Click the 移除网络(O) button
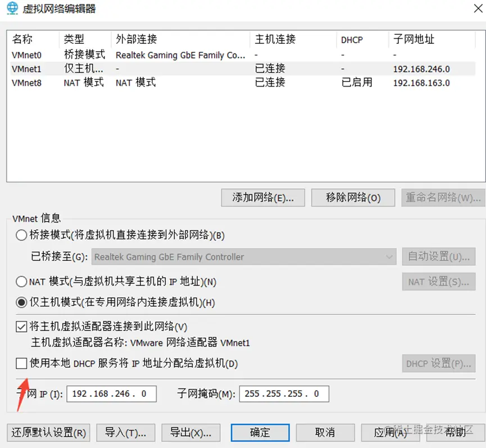486x448 pixels. (x=353, y=197)
